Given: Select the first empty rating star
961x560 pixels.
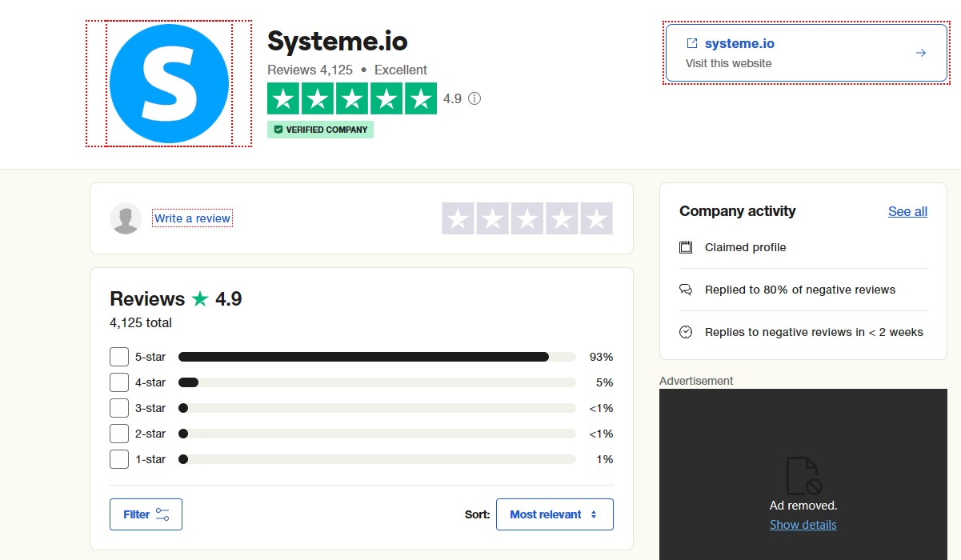Looking at the screenshot, I should point(458,218).
